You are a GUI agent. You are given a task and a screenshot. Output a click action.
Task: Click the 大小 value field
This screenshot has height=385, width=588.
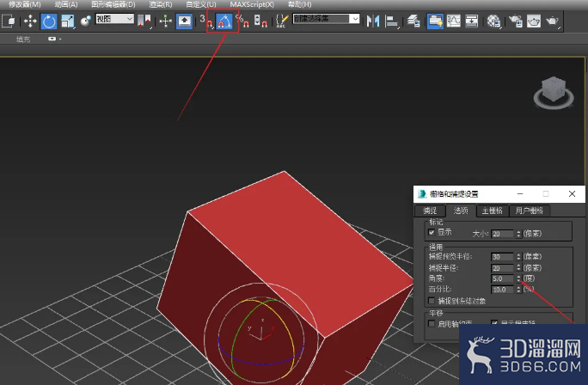pos(502,234)
